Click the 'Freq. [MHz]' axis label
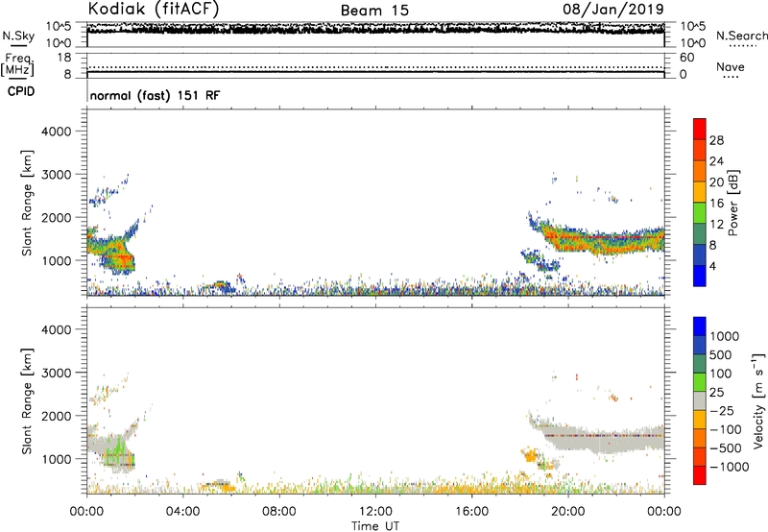The width and height of the screenshot is (768, 532). pyautogui.click(x=18, y=65)
